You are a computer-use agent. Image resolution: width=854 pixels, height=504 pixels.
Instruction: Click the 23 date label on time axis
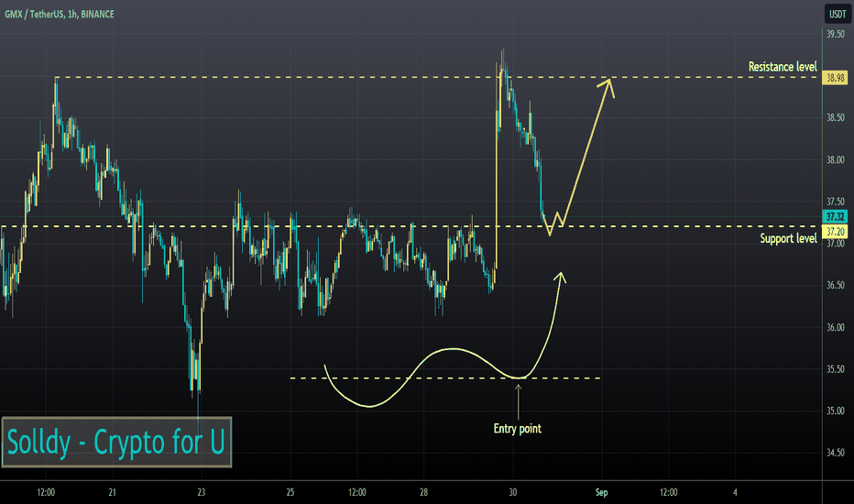(x=201, y=493)
